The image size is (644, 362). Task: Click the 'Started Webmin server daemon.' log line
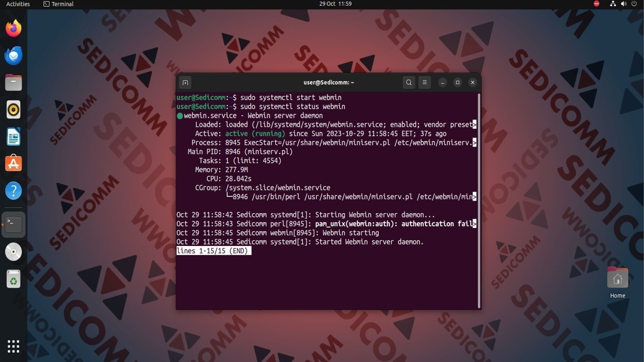pyautogui.click(x=300, y=242)
